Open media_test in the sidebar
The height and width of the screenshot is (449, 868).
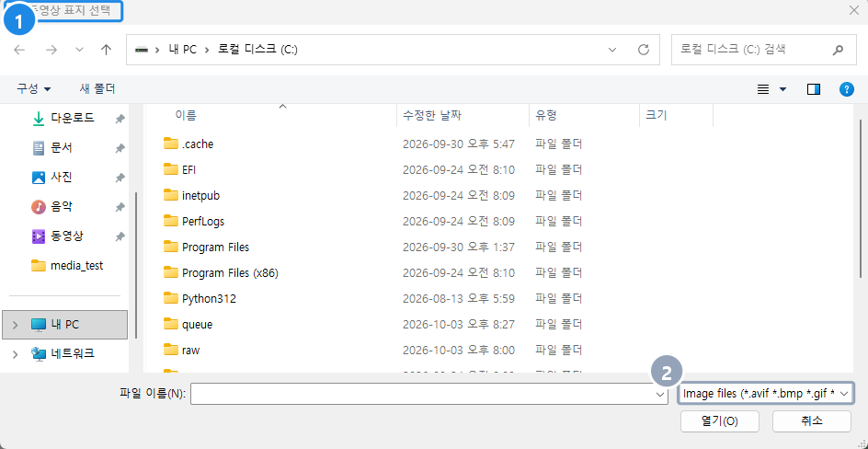point(76,266)
